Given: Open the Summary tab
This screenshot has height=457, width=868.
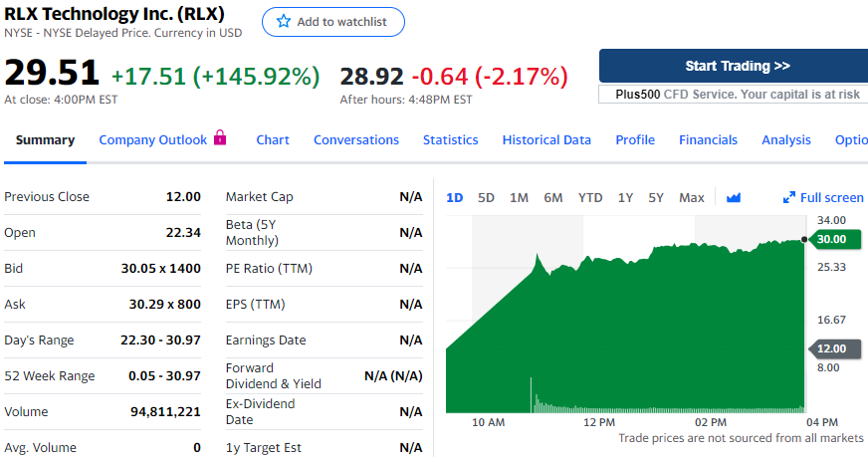Looking at the screenshot, I should pyautogui.click(x=45, y=140).
